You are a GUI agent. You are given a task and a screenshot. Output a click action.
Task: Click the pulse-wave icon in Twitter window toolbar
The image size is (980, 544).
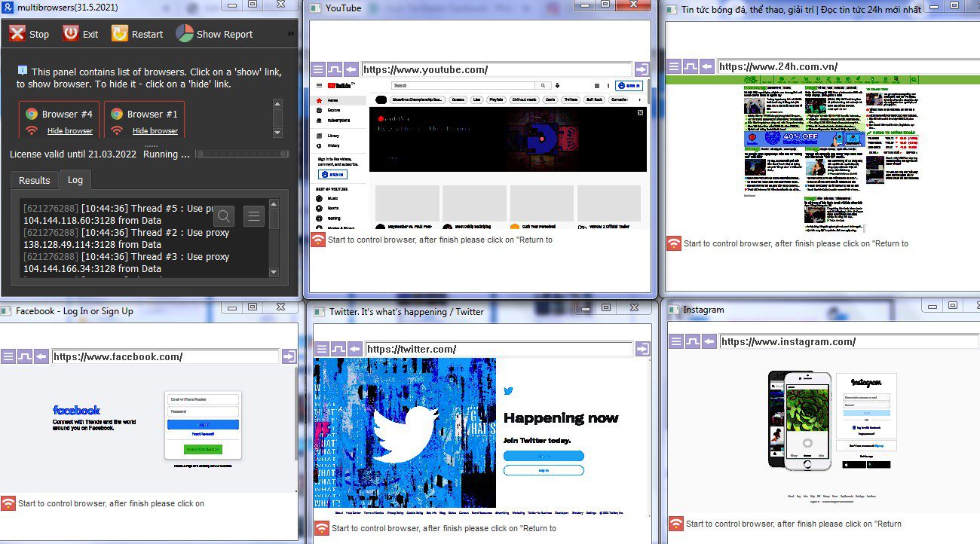click(338, 349)
